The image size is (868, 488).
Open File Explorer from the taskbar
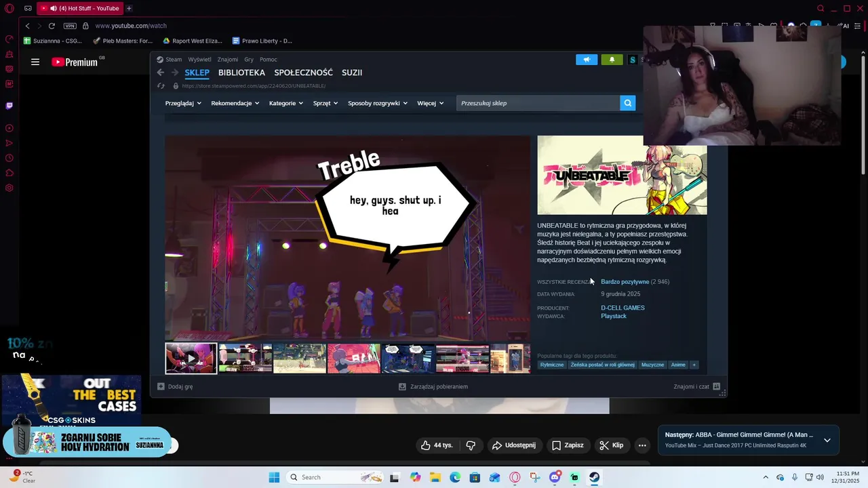point(435,477)
